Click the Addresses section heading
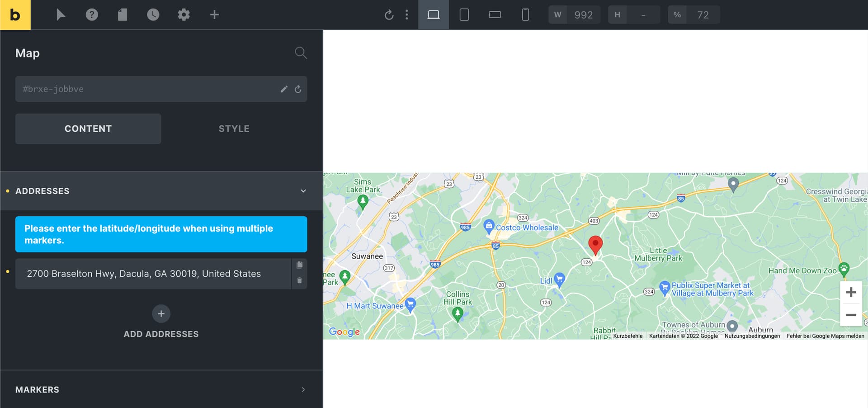Screen dimensions: 868x408 [x=42, y=191]
